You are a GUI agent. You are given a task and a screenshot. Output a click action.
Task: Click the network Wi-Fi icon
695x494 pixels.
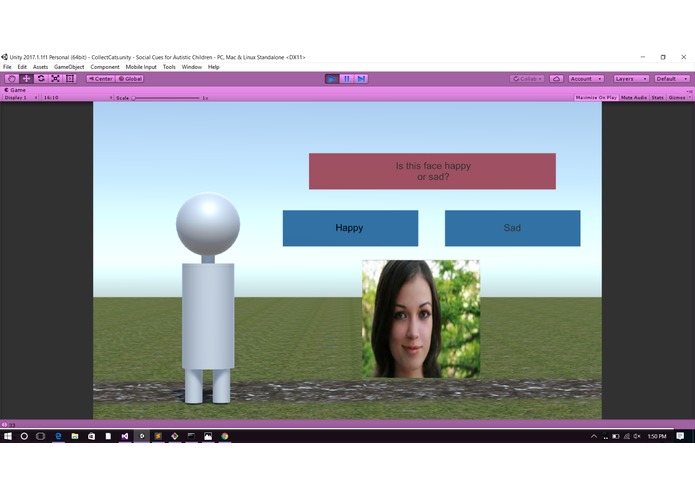pos(627,436)
